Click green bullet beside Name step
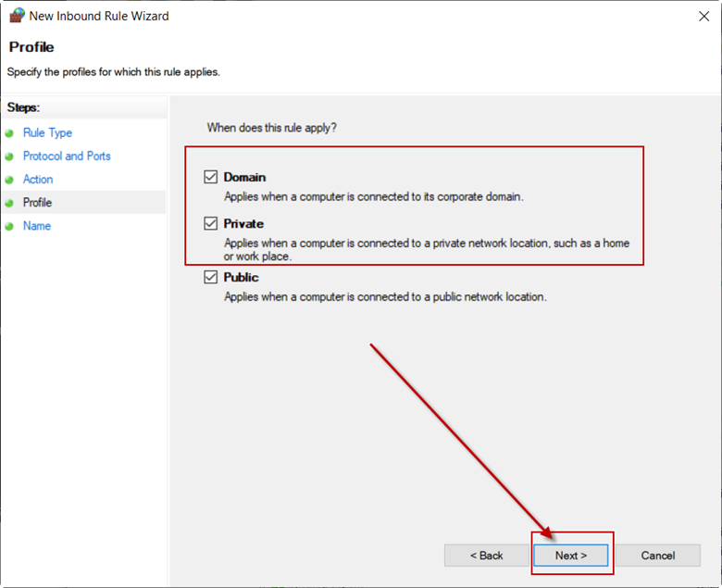Viewport: 722px width, 588px height. (x=9, y=226)
